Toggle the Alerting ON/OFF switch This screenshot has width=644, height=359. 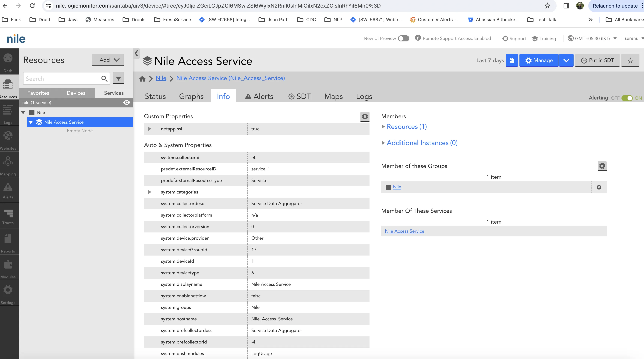pyautogui.click(x=627, y=98)
